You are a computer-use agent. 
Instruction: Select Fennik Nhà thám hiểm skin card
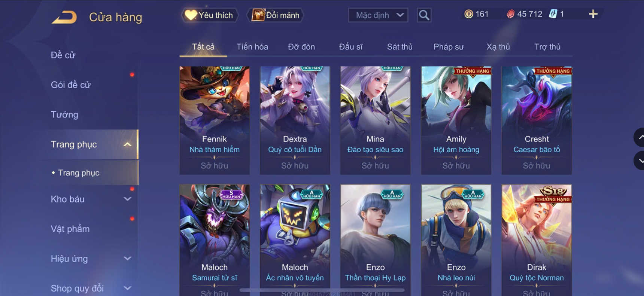click(215, 120)
